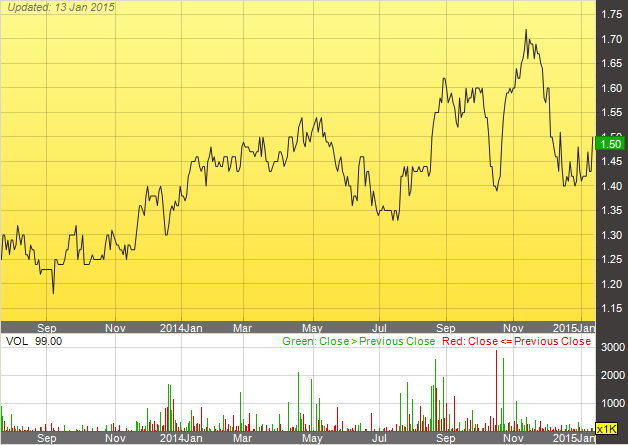Click 'Sep' following Jul on volume panel axis
Viewport: 628px width, 445px height.
point(446,438)
